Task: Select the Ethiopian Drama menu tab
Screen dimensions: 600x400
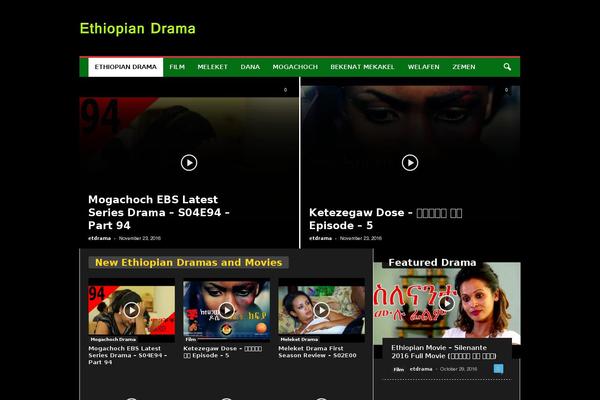Action: 126,67
